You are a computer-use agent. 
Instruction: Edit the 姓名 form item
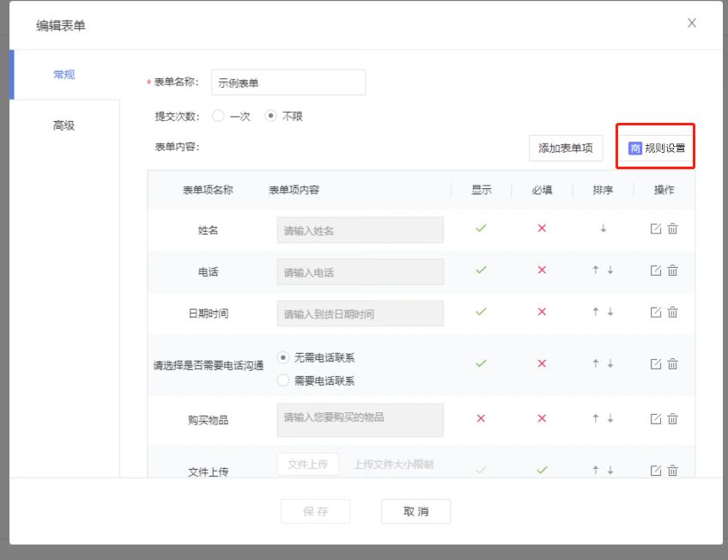point(656,228)
